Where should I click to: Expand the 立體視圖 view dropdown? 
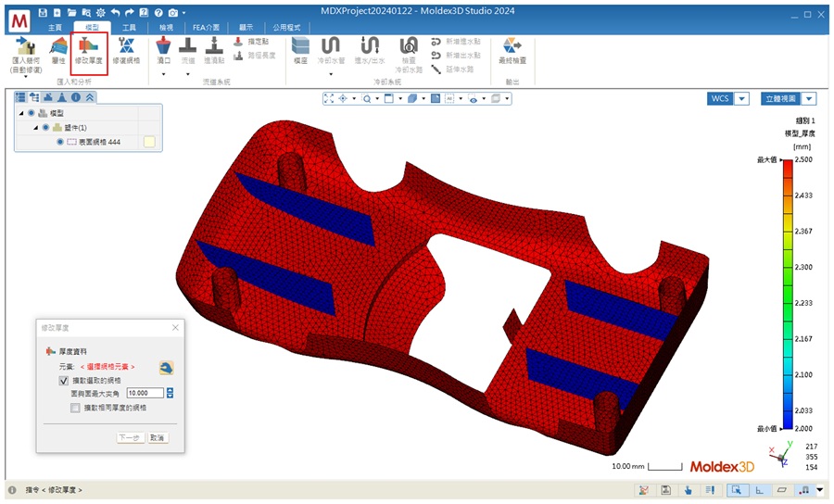809,98
